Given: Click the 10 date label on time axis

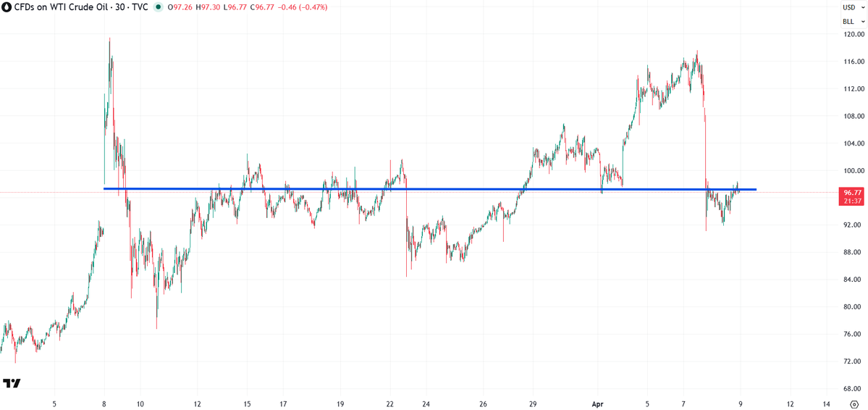Looking at the screenshot, I should (140, 404).
